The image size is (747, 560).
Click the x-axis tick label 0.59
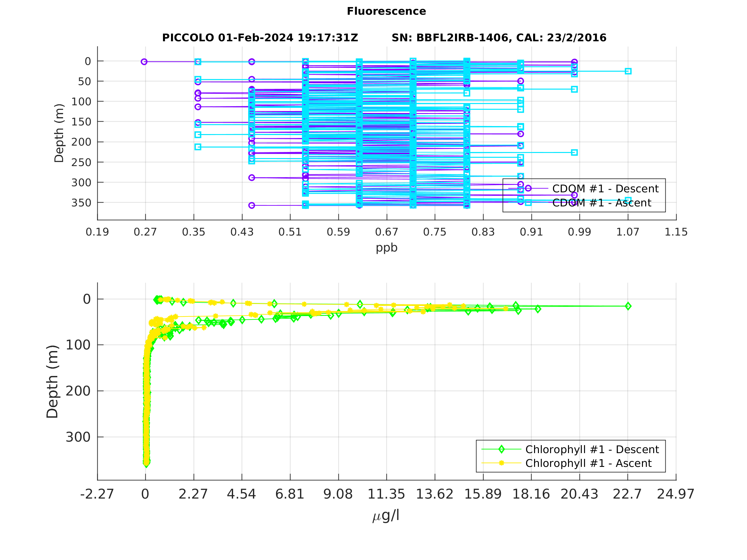338,232
